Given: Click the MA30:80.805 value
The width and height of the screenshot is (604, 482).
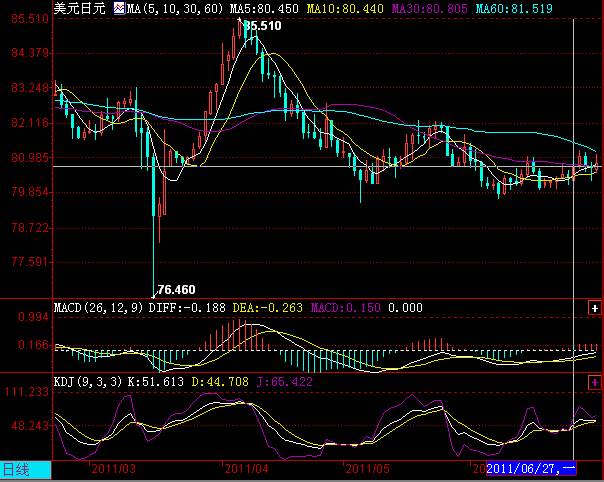Looking at the screenshot, I should [x=430, y=8].
